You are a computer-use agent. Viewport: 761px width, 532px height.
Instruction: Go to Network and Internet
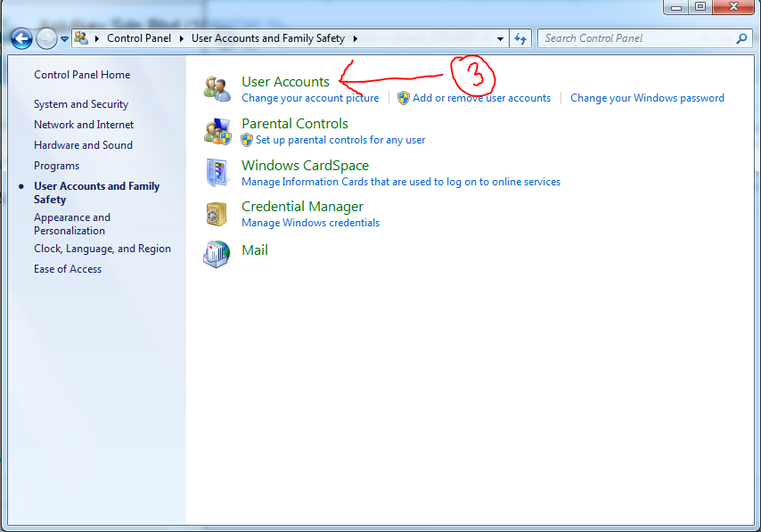click(84, 125)
